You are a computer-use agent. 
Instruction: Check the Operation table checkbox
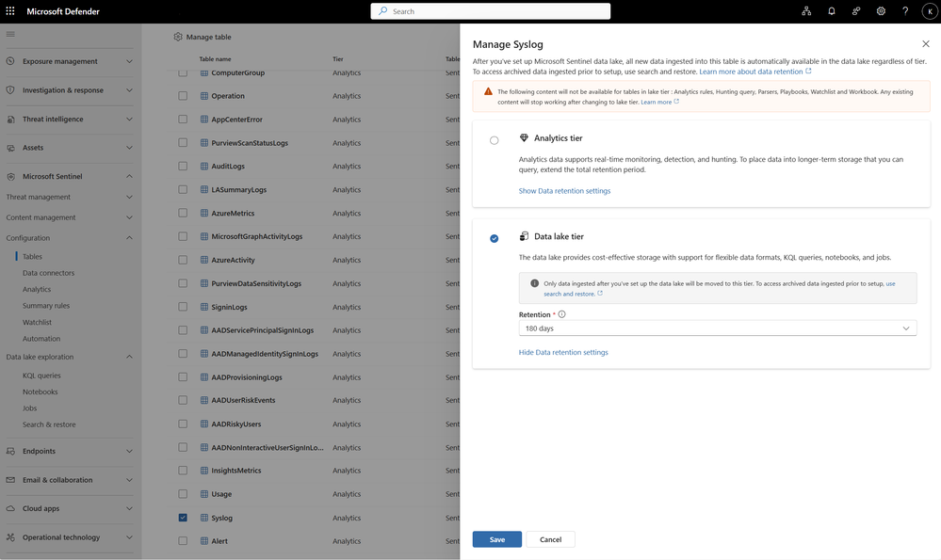coord(183,96)
